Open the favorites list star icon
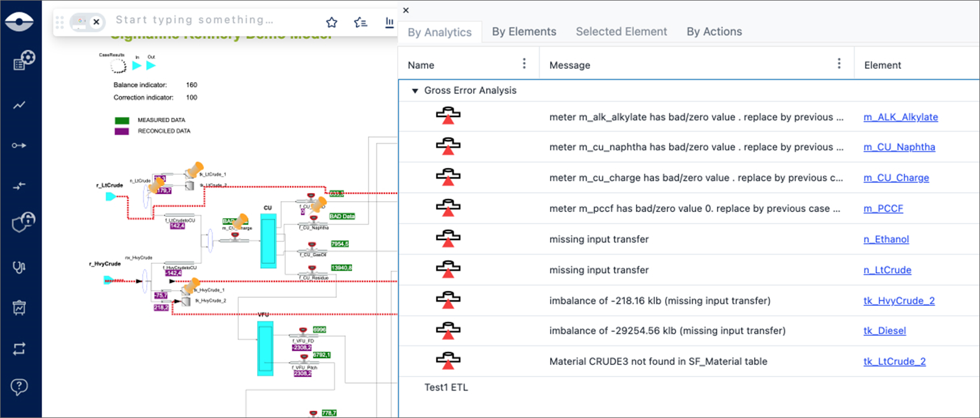The width and height of the screenshot is (980, 418). tap(360, 23)
